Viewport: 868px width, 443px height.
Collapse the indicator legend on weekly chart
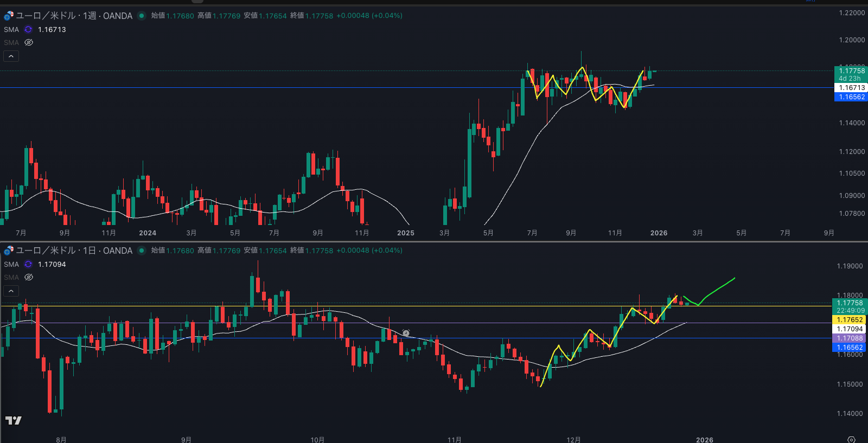(x=11, y=56)
